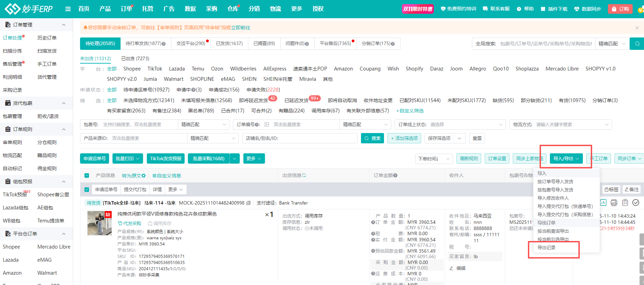This screenshot has height=285, width=644.
Task: Click the global search magnifier button
Action: pos(637,44)
